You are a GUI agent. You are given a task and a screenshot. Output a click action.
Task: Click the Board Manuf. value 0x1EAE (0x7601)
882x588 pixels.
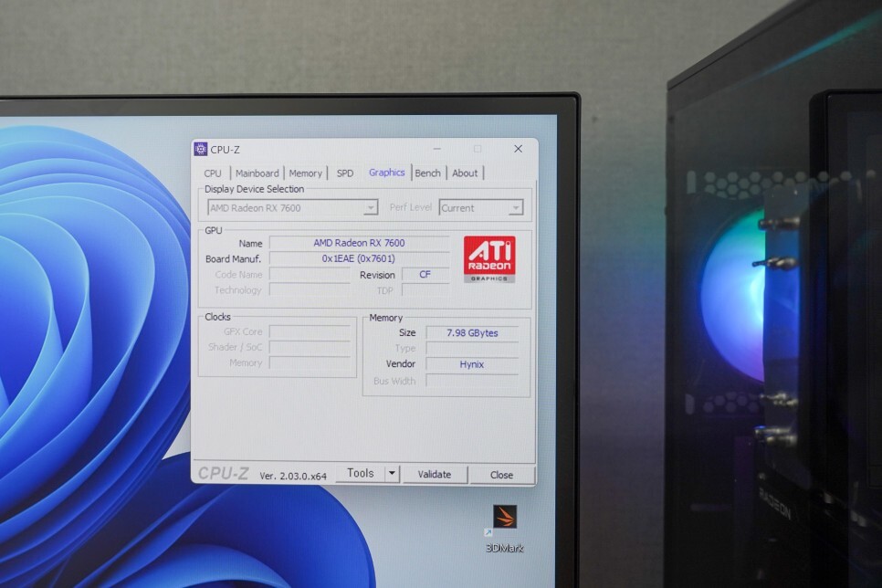tap(359, 258)
